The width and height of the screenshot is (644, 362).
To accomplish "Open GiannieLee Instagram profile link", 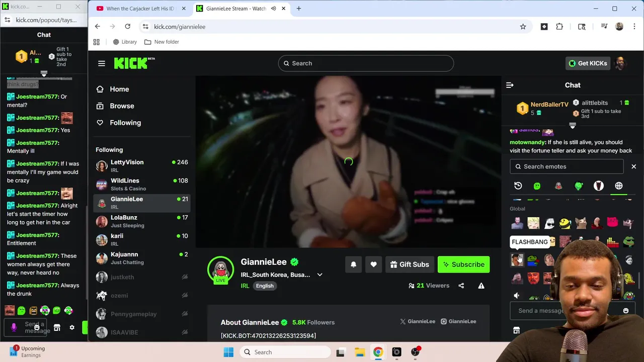I will (x=458, y=321).
